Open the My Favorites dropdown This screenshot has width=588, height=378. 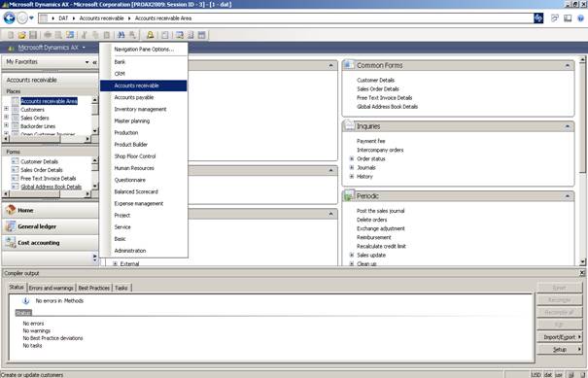coord(86,62)
